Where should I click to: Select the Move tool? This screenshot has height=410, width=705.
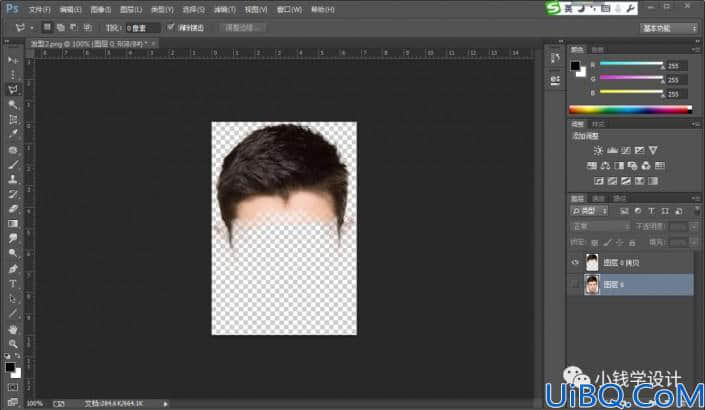13,60
